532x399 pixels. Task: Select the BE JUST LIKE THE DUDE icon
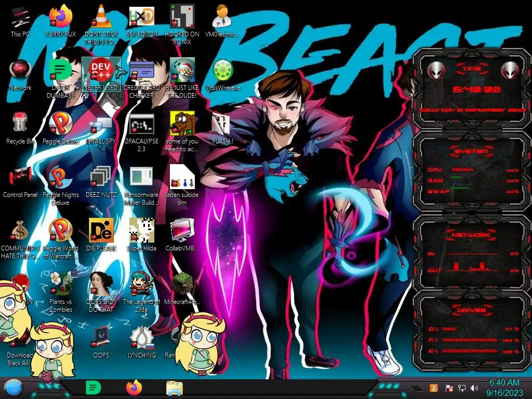182,79
